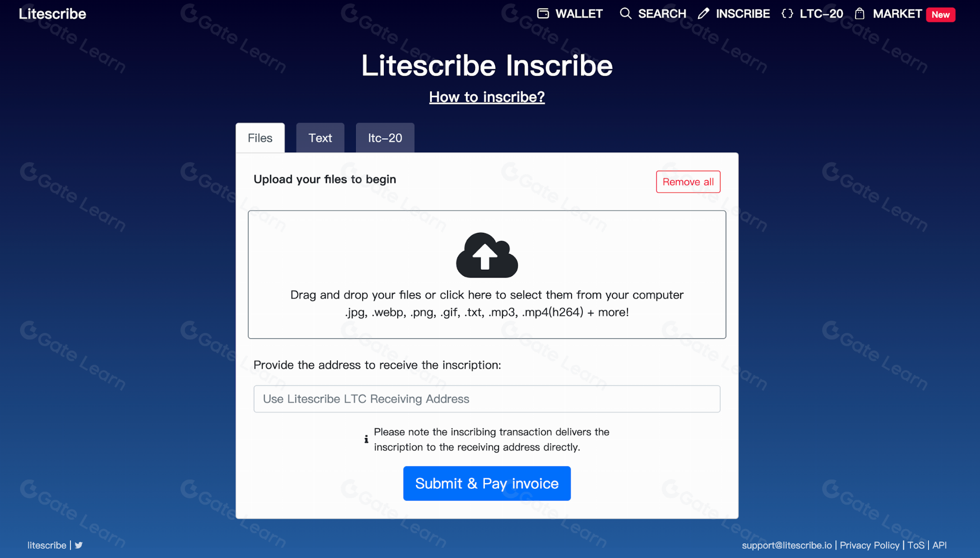Screen dimensions: 980x558
Task: Click Submit & Pay invoice button
Action: click(x=487, y=483)
